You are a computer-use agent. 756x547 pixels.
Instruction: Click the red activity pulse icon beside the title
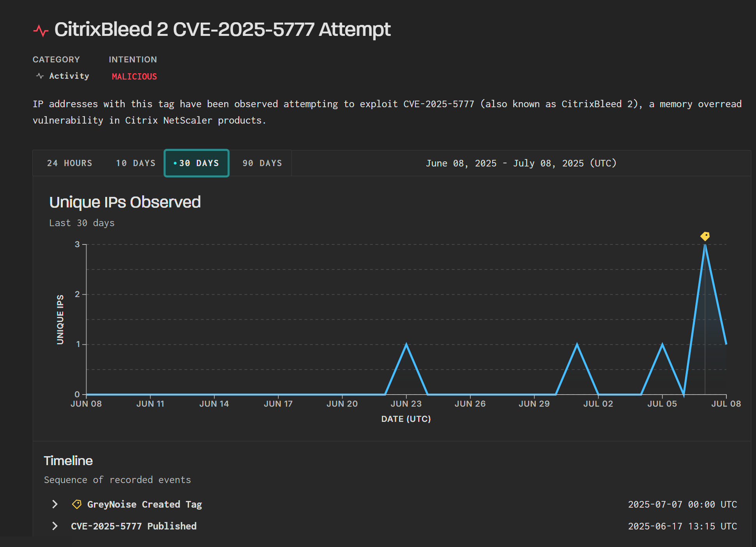coord(41,30)
